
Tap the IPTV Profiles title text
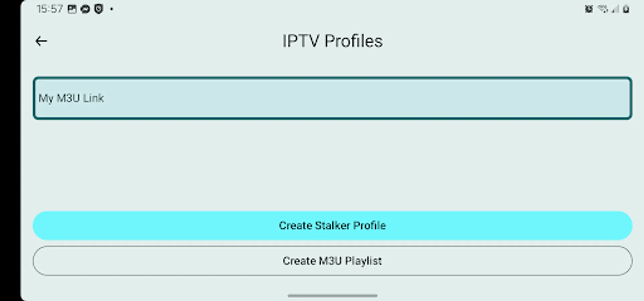pyautogui.click(x=332, y=41)
